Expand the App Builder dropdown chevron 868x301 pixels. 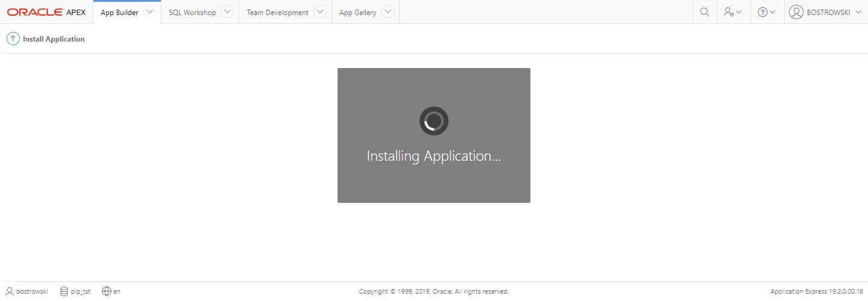149,12
